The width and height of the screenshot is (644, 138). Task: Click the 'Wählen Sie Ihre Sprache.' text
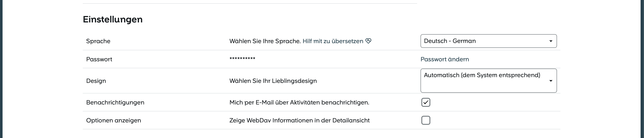(x=265, y=41)
